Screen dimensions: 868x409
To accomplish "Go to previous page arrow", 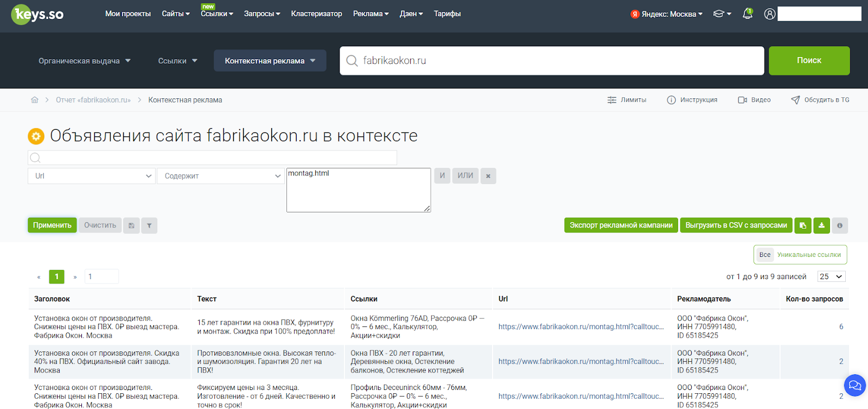I will 39,277.
